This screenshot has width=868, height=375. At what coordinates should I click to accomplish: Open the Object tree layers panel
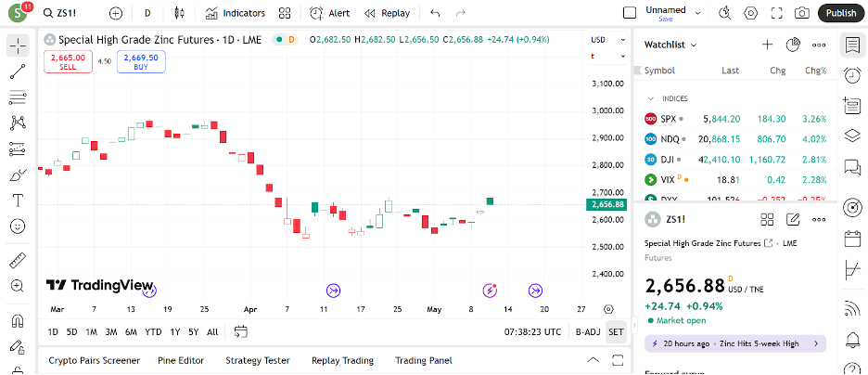click(x=852, y=136)
